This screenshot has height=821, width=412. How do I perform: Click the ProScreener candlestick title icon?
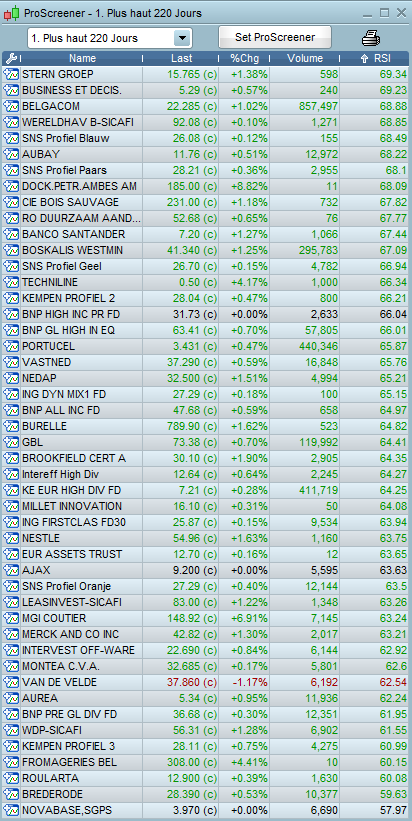click(12, 13)
